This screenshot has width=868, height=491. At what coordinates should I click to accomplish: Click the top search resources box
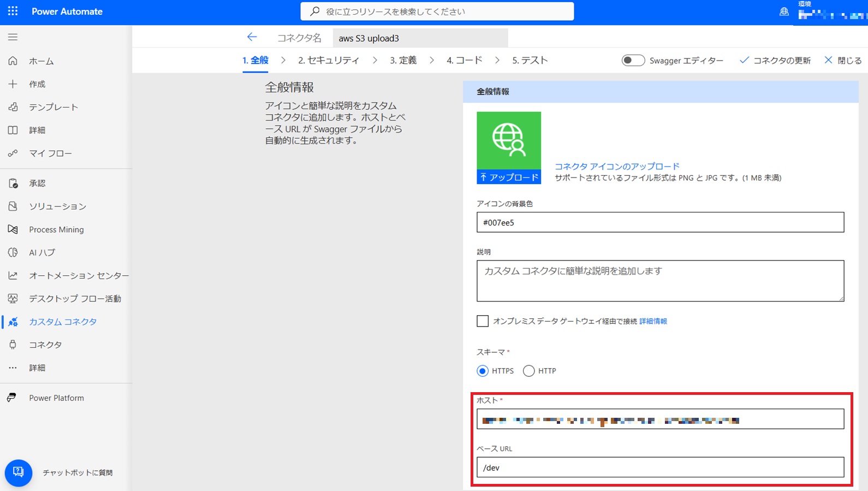(437, 11)
